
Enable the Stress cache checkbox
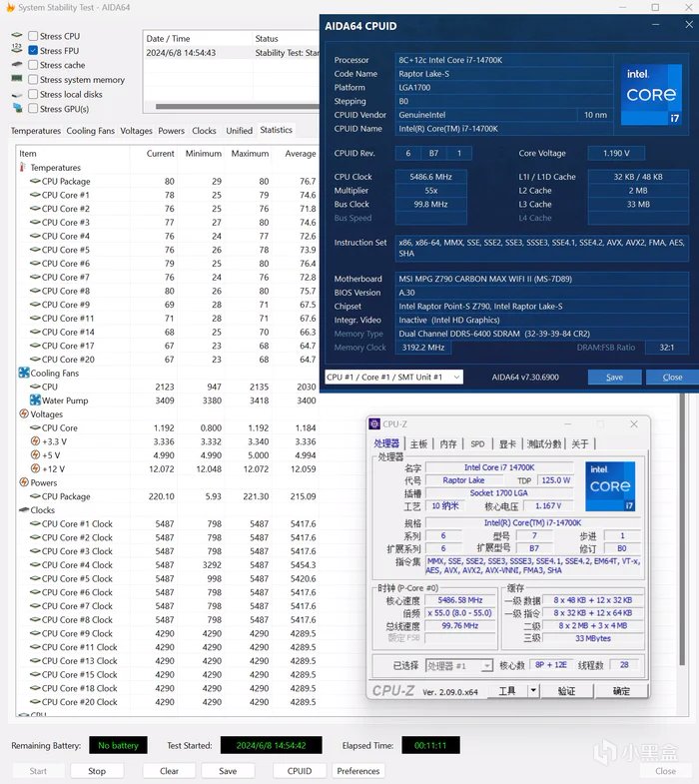(33, 65)
